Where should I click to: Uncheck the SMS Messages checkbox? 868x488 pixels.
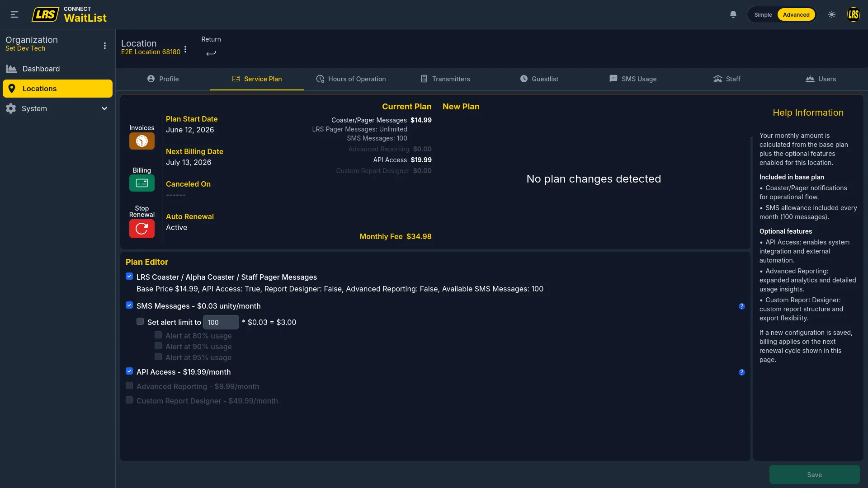(x=129, y=305)
